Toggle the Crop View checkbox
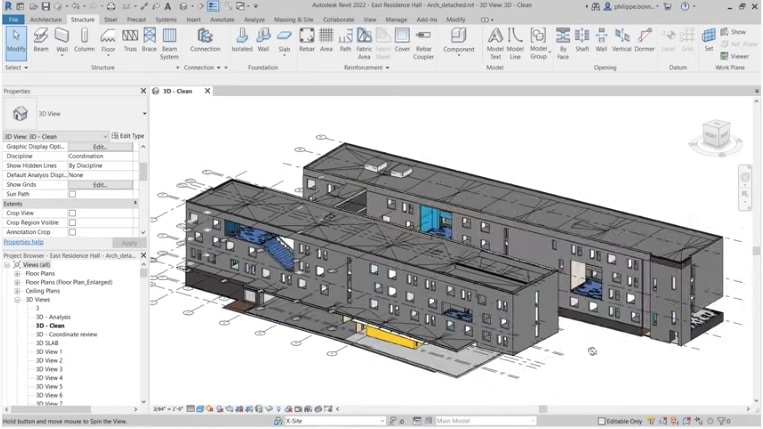The height and width of the screenshot is (429, 763). [x=73, y=213]
